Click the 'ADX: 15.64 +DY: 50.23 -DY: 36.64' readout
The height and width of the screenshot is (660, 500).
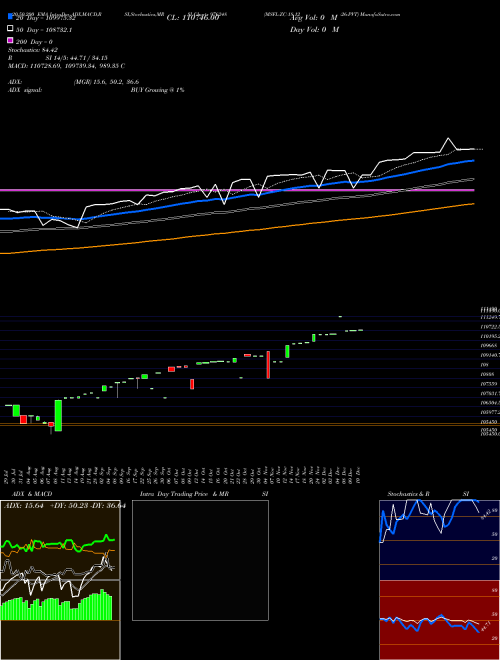click(63, 506)
